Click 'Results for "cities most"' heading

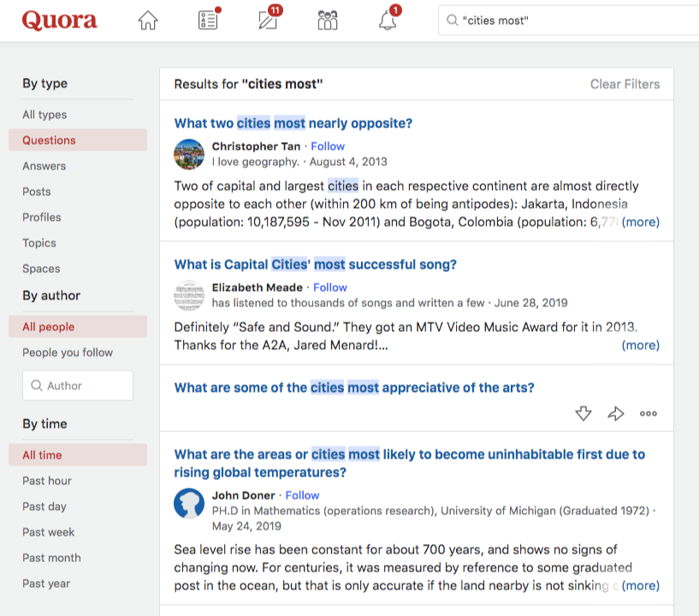(248, 84)
